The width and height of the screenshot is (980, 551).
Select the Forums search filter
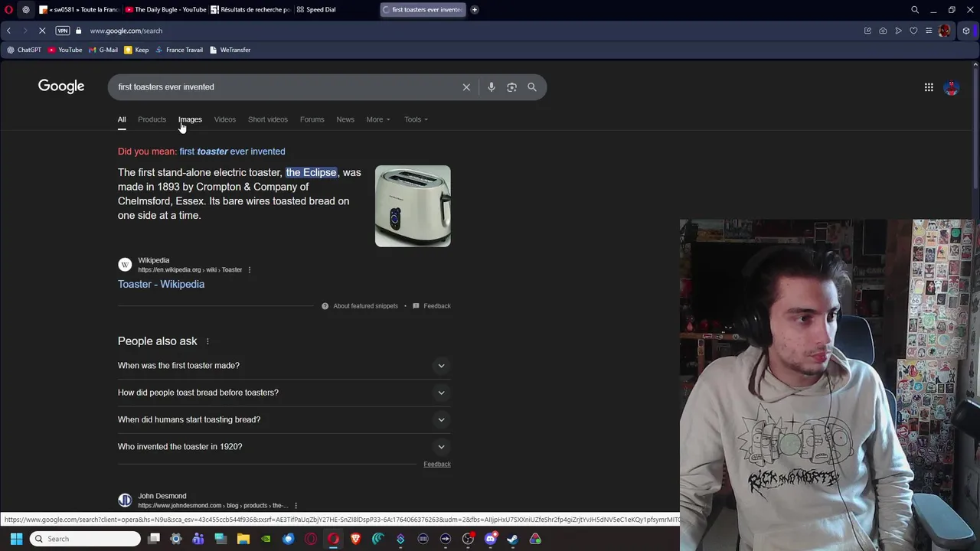tap(312, 119)
